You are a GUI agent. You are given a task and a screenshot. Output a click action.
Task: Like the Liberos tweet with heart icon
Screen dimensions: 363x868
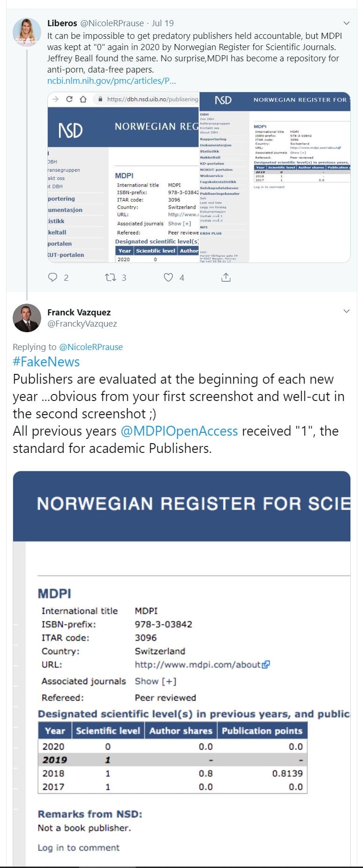168,277
